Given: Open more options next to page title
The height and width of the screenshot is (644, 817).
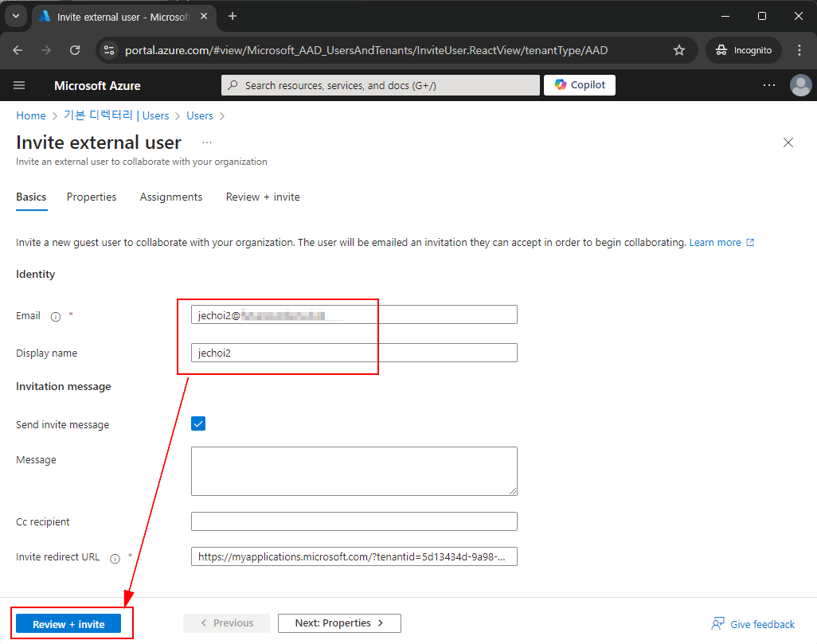Looking at the screenshot, I should (x=207, y=142).
